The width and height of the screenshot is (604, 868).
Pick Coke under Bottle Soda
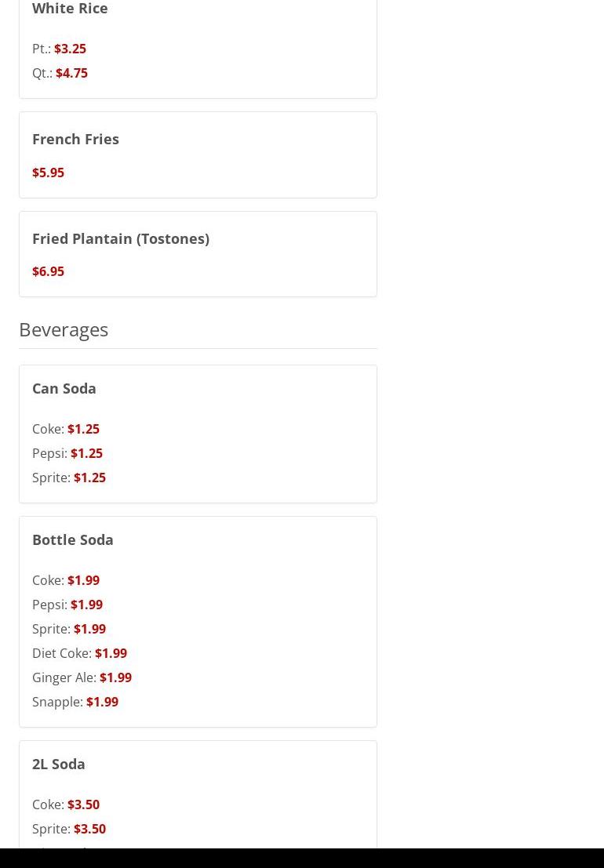(x=66, y=580)
